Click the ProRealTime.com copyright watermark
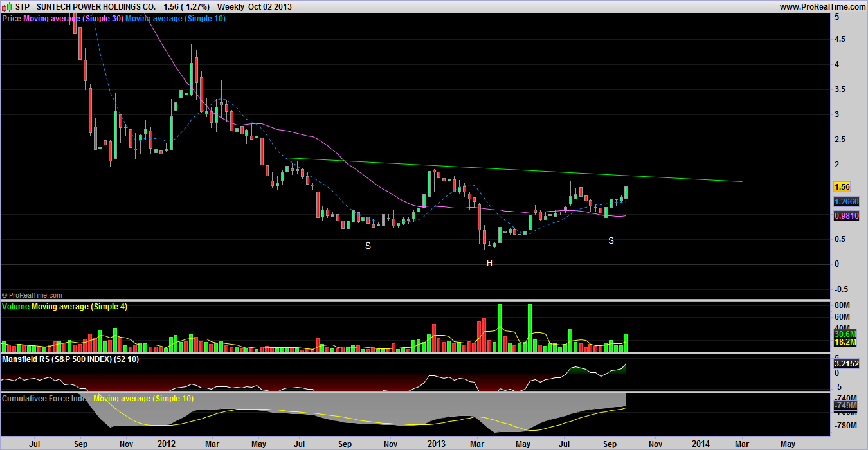 [32, 294]
